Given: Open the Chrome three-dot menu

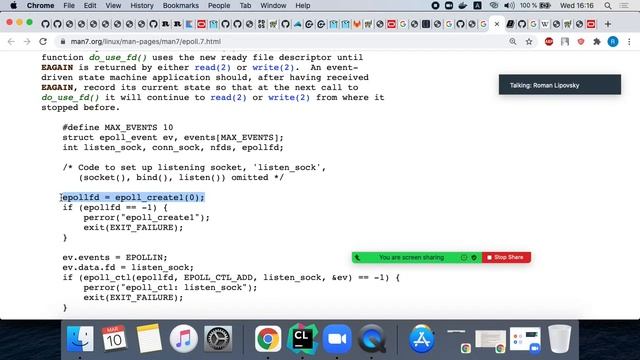Looking at the screenshot, I should tap(629, 42).
